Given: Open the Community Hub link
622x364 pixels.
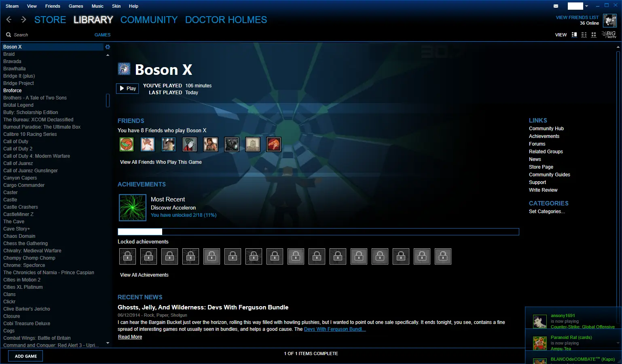Looking at the screenshot, I should (546, 129).
